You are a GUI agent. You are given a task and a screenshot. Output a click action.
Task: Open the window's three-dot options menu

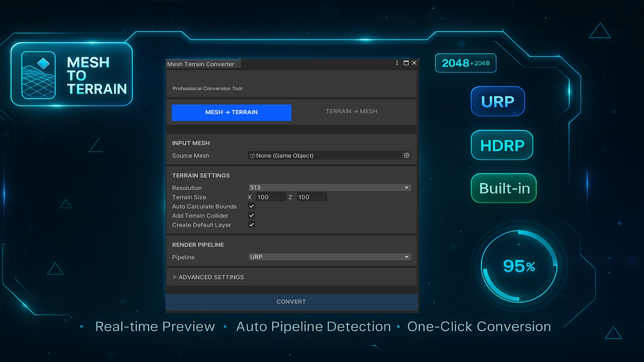tap(397, 63)
